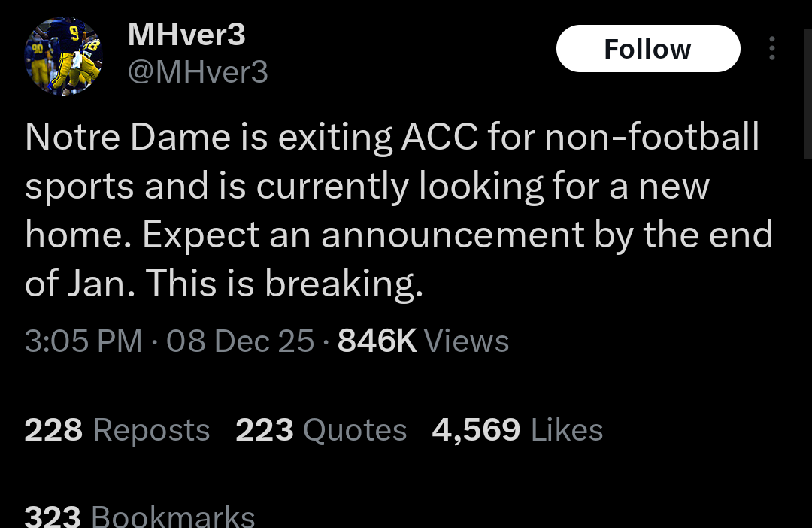812x528 pixels.
Task: Click the 3:05 PM timestamp
Action: point(83,341)
